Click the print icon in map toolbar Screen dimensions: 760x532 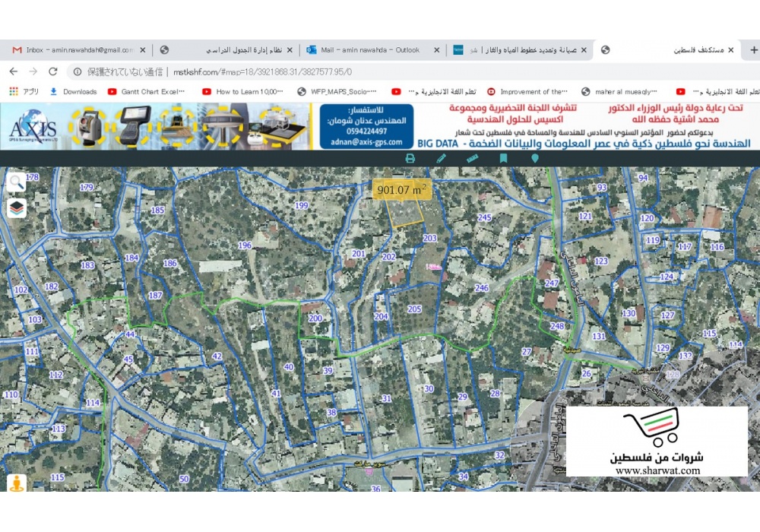click(410, 158)
